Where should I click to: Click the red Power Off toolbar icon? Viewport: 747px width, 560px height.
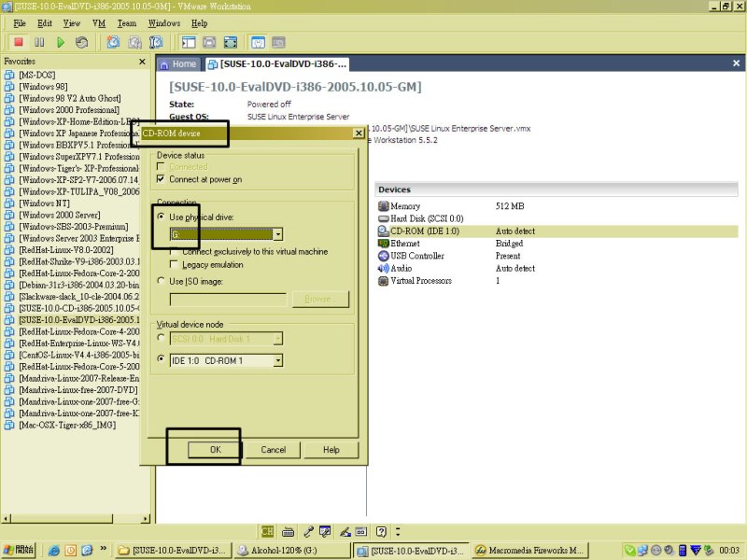(x=19, y=42)
